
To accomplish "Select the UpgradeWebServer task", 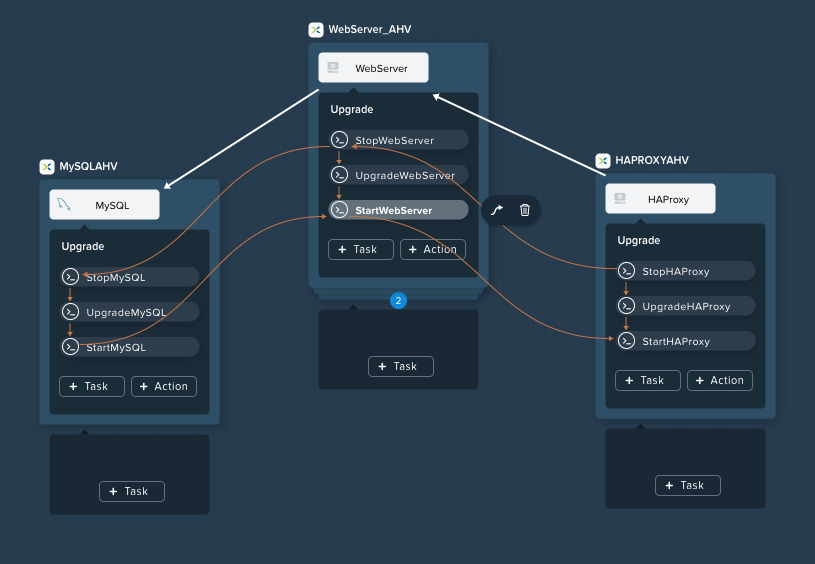I will click(399, 175).
